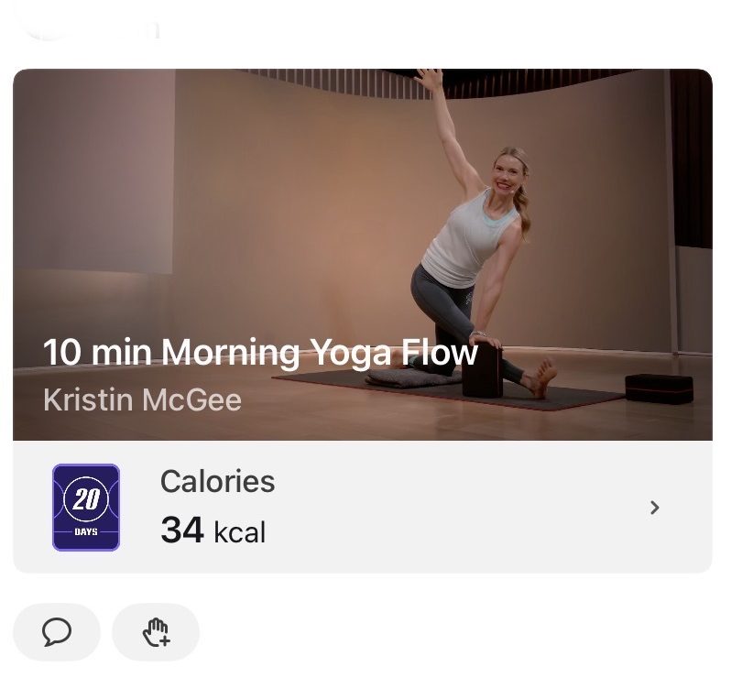Open comments with the speech bubble icon

click(57, 632)
